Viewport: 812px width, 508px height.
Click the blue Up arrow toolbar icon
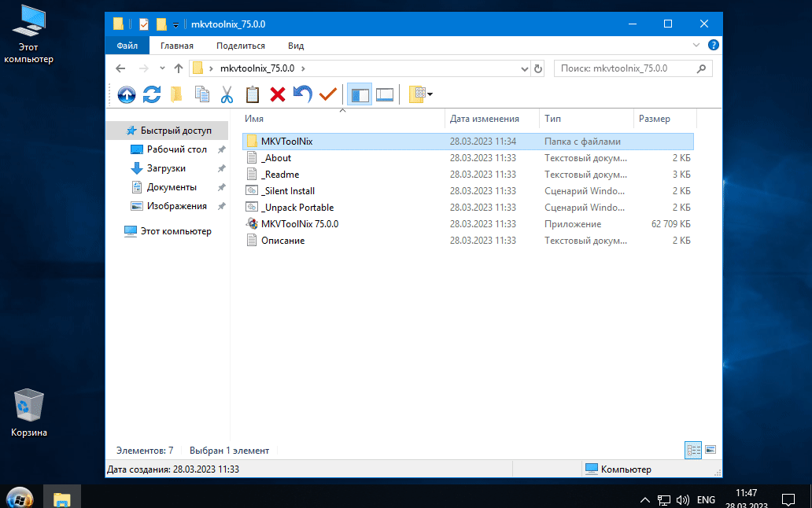[127, 94]
